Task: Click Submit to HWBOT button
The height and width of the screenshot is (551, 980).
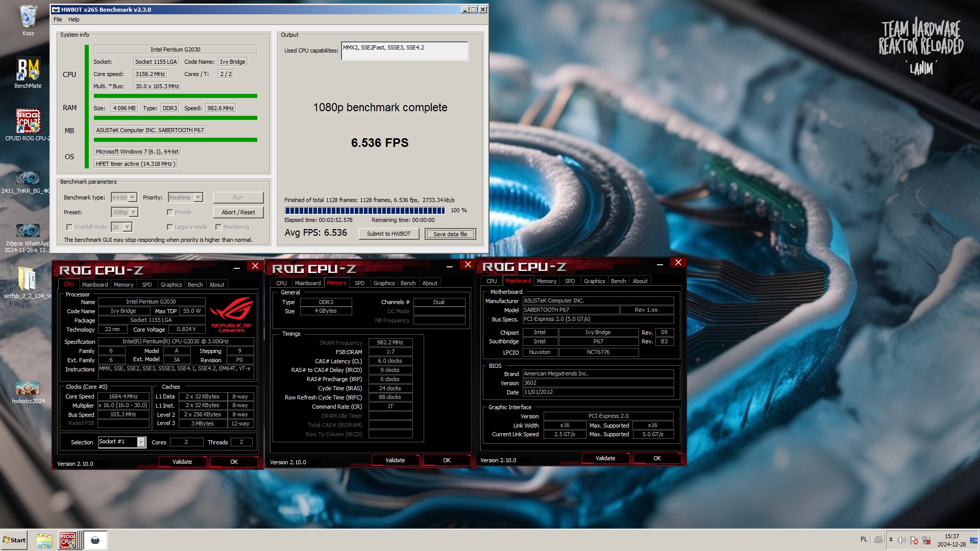Action: [x=388, y=234]
